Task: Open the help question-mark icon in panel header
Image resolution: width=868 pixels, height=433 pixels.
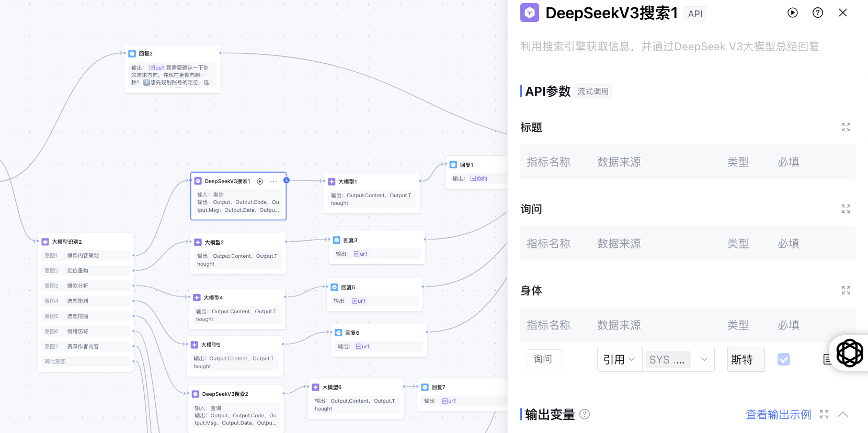Action: point(818,13)
